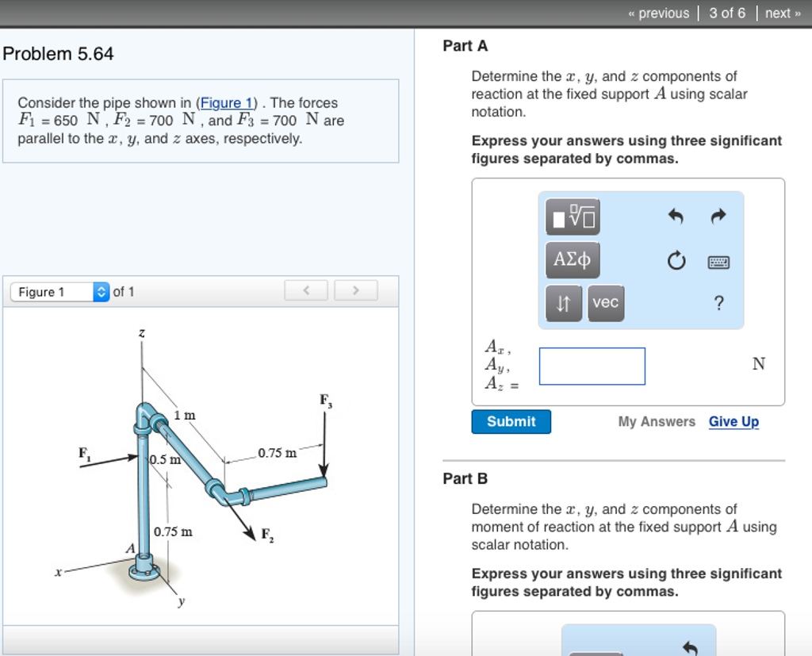Reset the answer field
The width and height of the screenshot is (812, 656).
click(x=676, y=261)
